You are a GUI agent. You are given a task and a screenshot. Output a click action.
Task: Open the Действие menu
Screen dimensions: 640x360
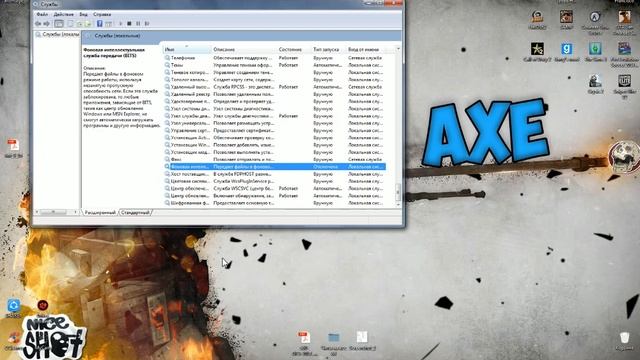pyautogui.click(x=64, y=14)
